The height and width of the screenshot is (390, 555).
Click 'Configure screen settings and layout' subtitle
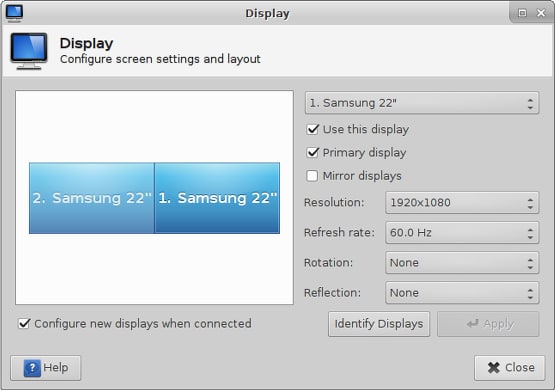point(160,59)
